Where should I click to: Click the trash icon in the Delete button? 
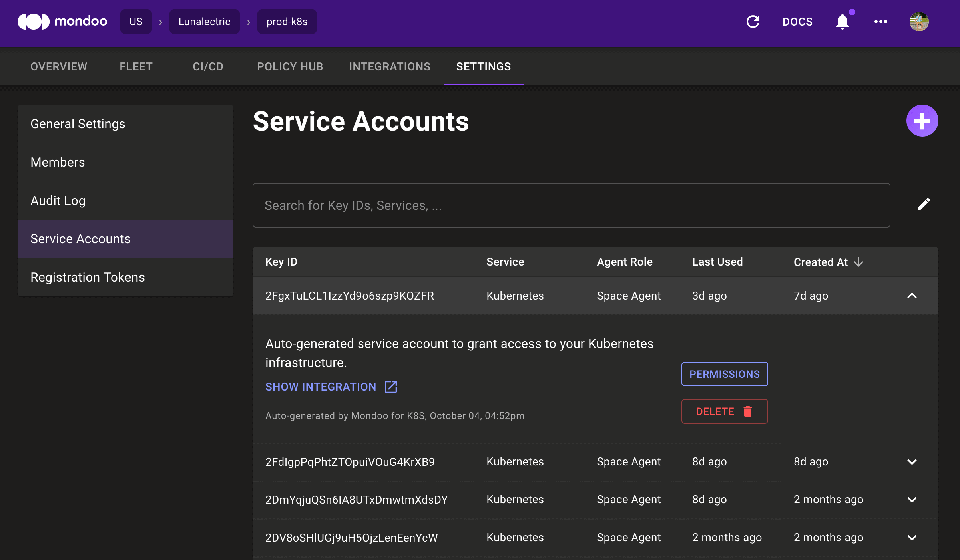[747, 411]
